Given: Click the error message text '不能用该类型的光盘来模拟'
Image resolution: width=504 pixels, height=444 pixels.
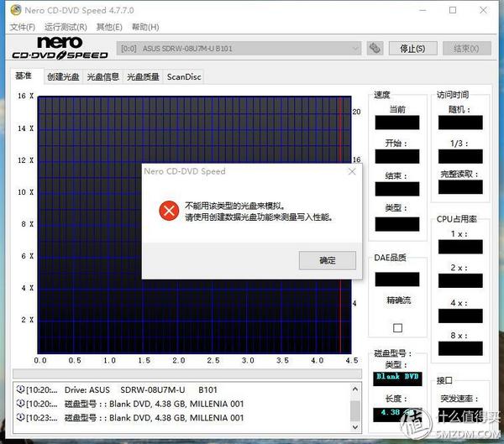Looking at the screenshot, I should tap(235, 206).
